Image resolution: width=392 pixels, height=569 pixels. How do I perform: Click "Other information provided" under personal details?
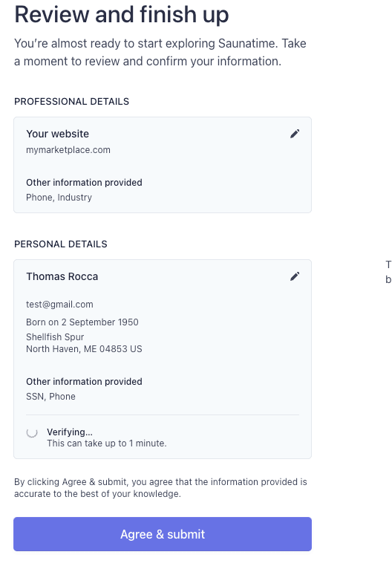tap(84, 382)
